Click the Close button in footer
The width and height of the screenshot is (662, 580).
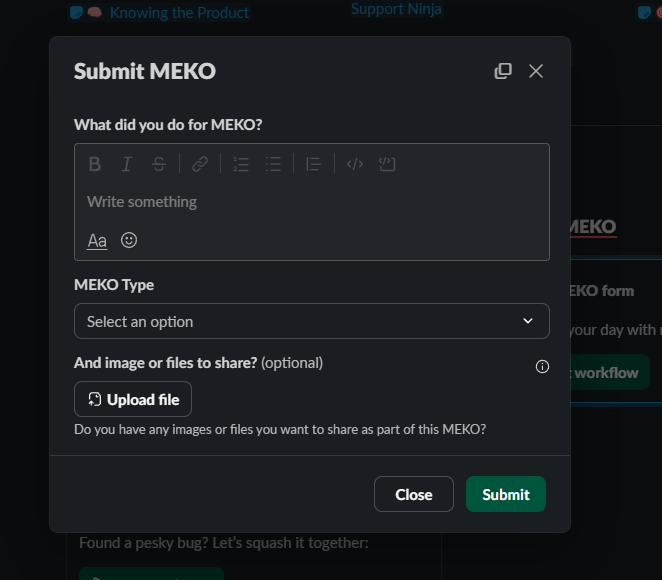pos(414,494)
